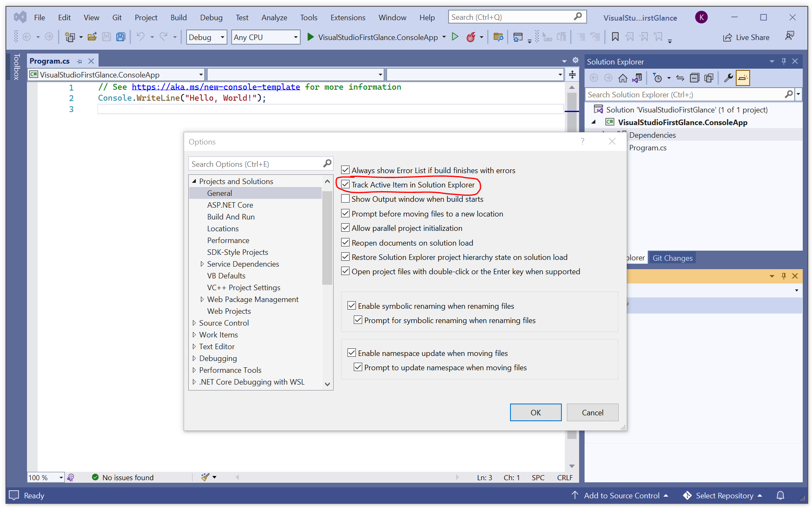The width and height of the screenshot is (812, 508).
Task: Uncheck Show Output window when build starts
Action: (x=345, y=198)
